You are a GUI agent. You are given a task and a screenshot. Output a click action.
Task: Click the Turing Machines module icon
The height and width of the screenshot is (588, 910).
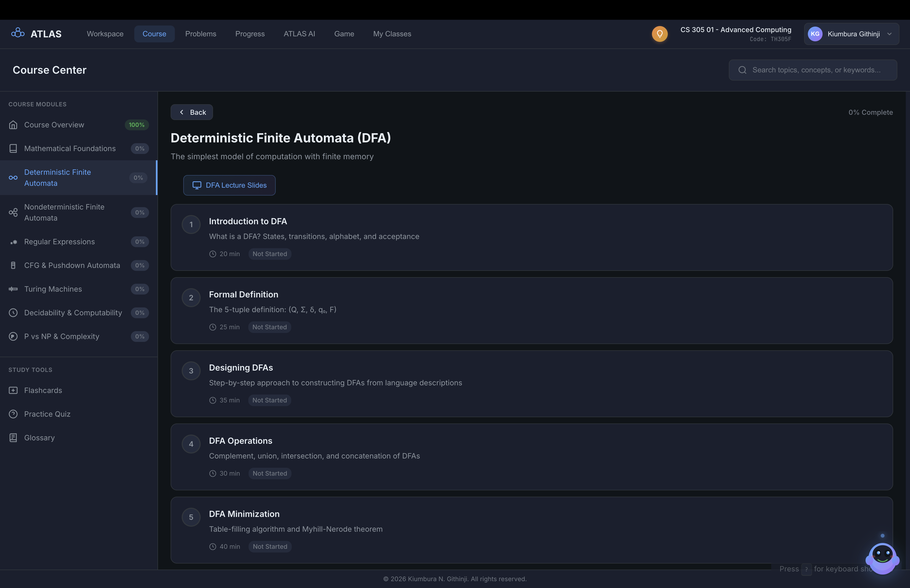(13, 289)
